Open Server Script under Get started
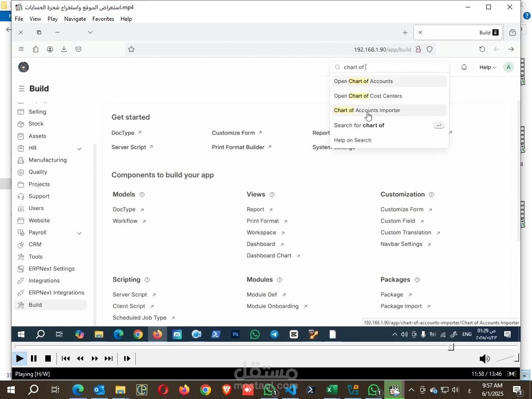The image size is (532, 399). (133, 147)
